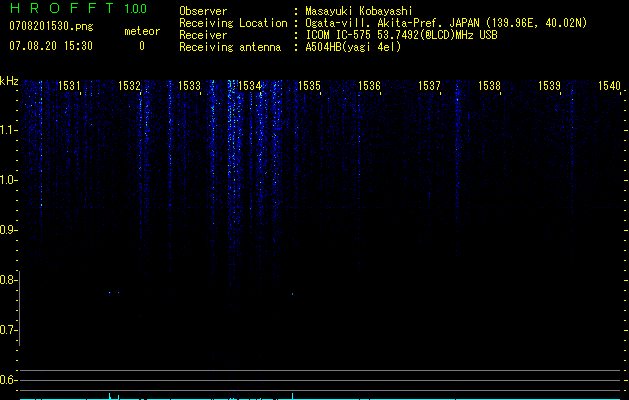Click the 1535 time marker
629x400 pixels.
[x=309, y=85]
